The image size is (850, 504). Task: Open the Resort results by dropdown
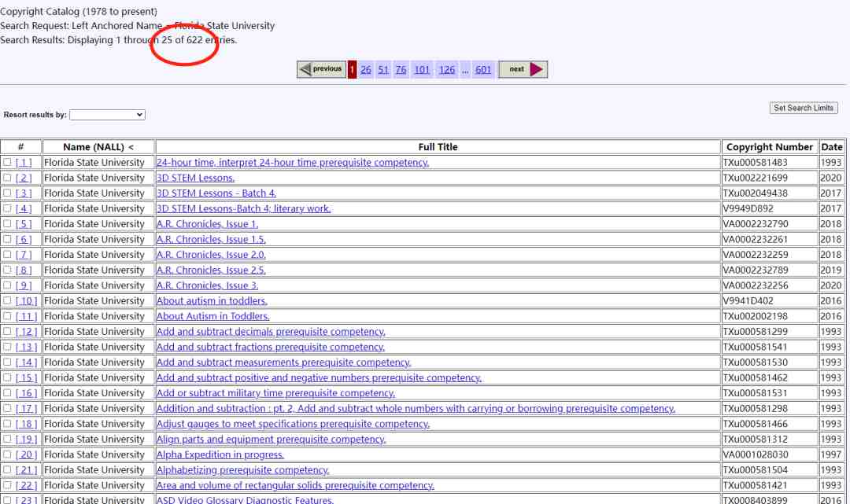click(x=107, y=115)
